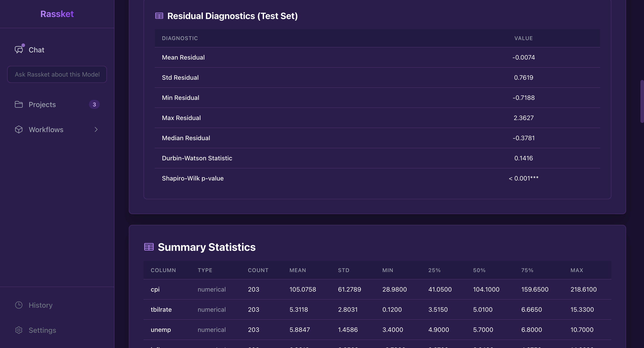Viewport: 644px width, 348px height.
Task: Click the Chat speech-bubble icon
Action: (19, 49)
